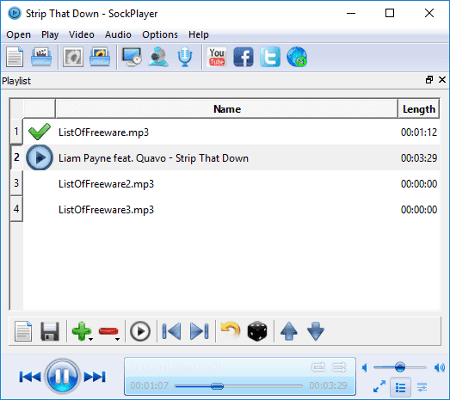
Task: Adjust the volume slider handle
Action: 400,367
